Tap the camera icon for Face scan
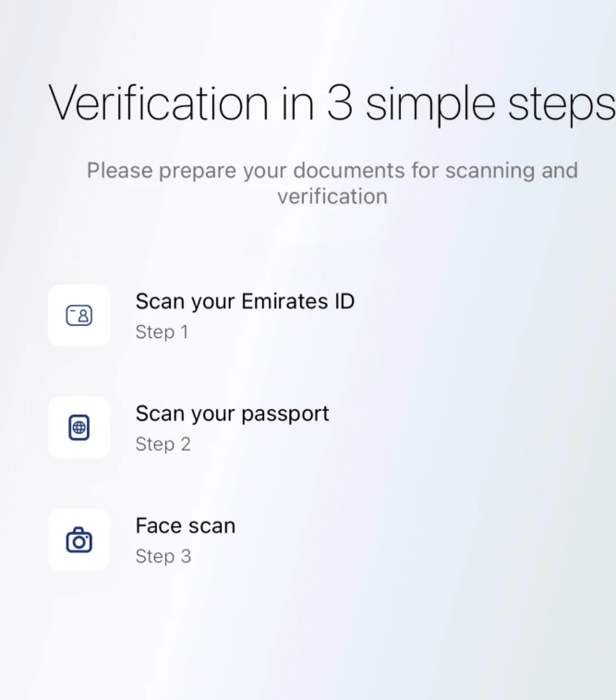 (x=79, y=540)
